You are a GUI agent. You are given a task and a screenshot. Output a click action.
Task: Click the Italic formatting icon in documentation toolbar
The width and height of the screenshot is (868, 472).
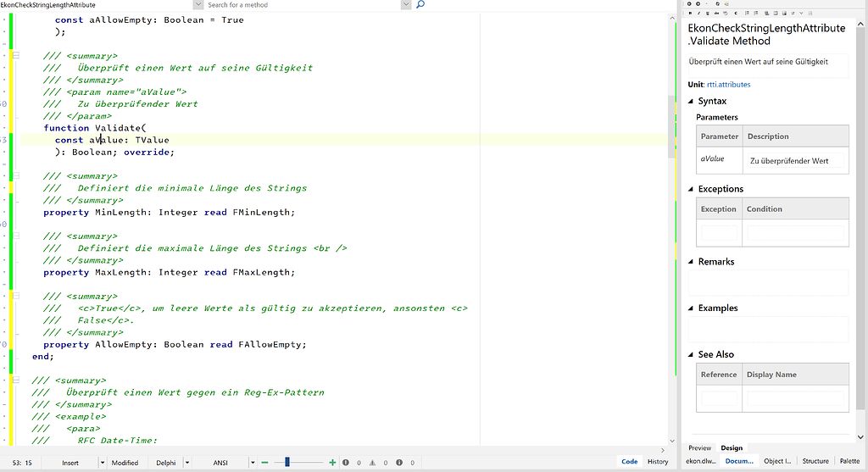click(x=698, y=14)
